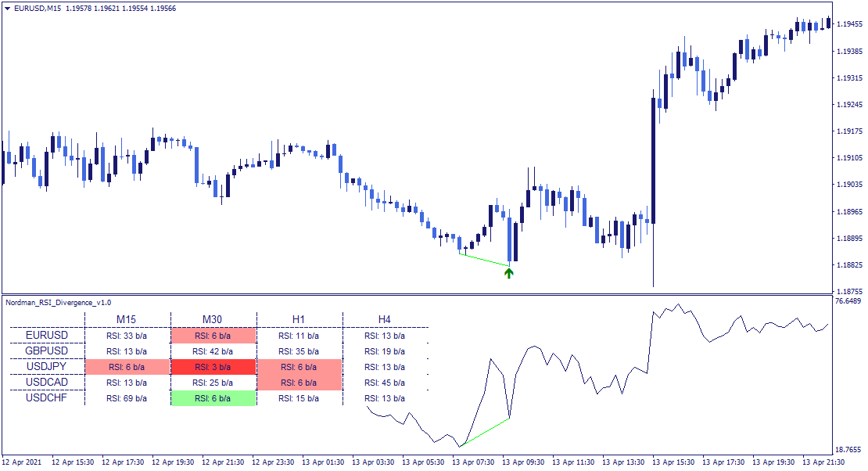Click USDJPY H1 red cell RSI: 6 b/a
Viewport: 868px width, 471px height.
pos(299,367)
